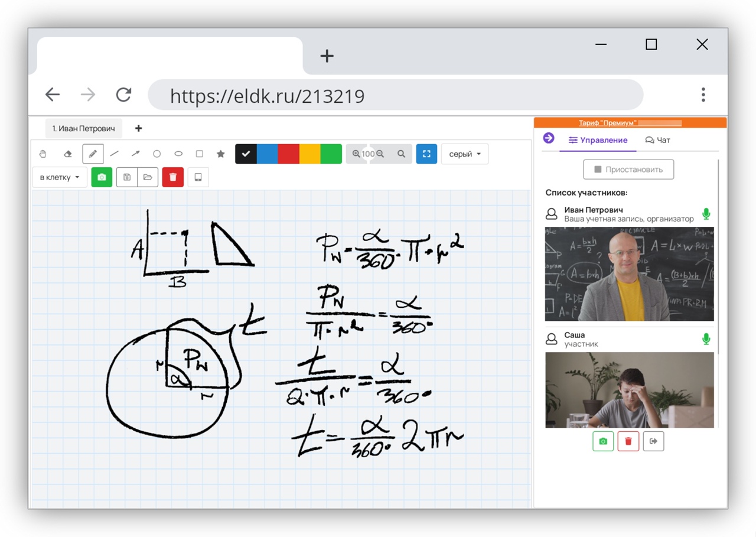The height and width of the screenshot is (537, 756).
Task: Toggle fullscreen mode with blue button
Action: point(426,154)
